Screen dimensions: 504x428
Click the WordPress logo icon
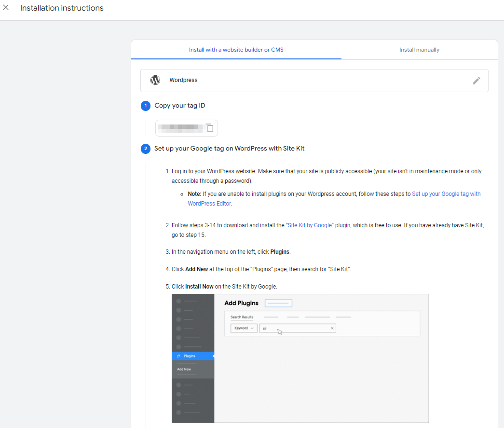click(155, 80)
